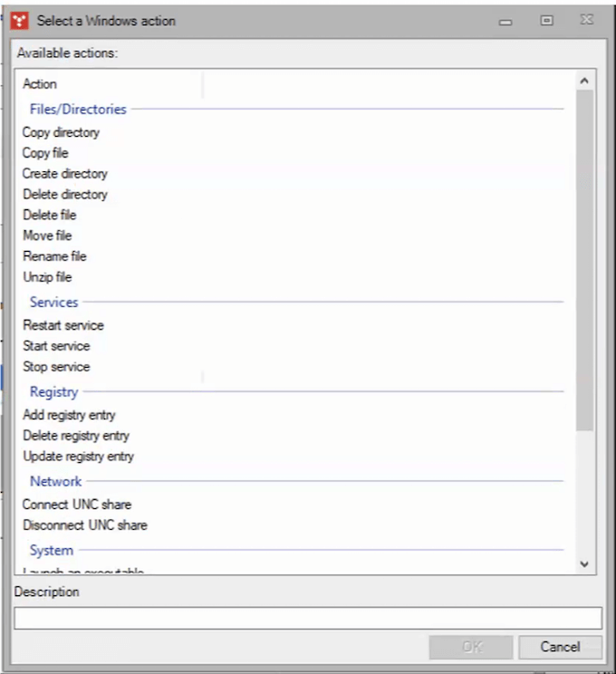Maximize the Select a Windows action dialog
The height and width of the screenshot is (674, 616).
tap(546, 20)
